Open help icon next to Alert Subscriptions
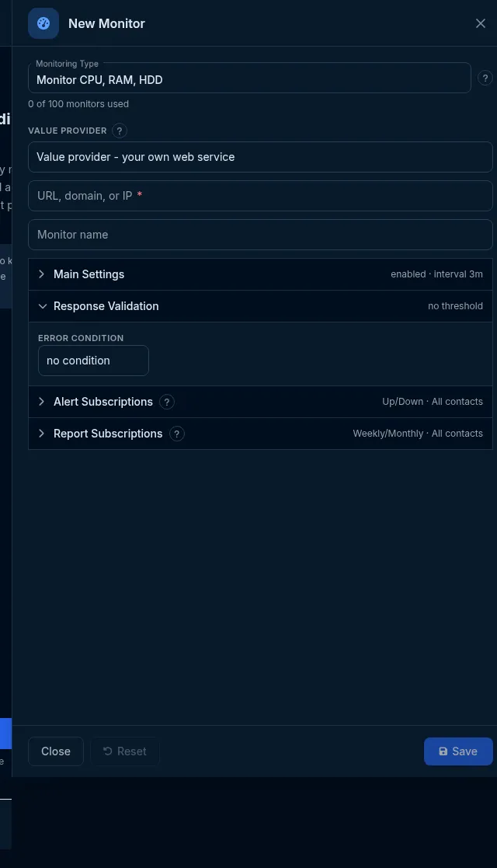 (167, 402)
